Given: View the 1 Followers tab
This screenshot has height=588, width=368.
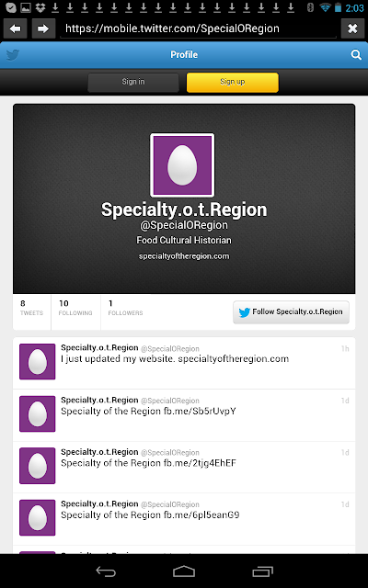Looking at the screenshot, I should tap(125, 308).
